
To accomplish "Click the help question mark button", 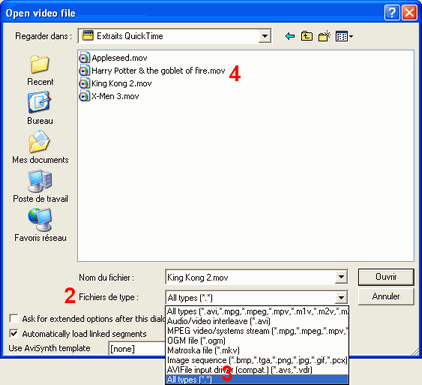I will (392, 13).
